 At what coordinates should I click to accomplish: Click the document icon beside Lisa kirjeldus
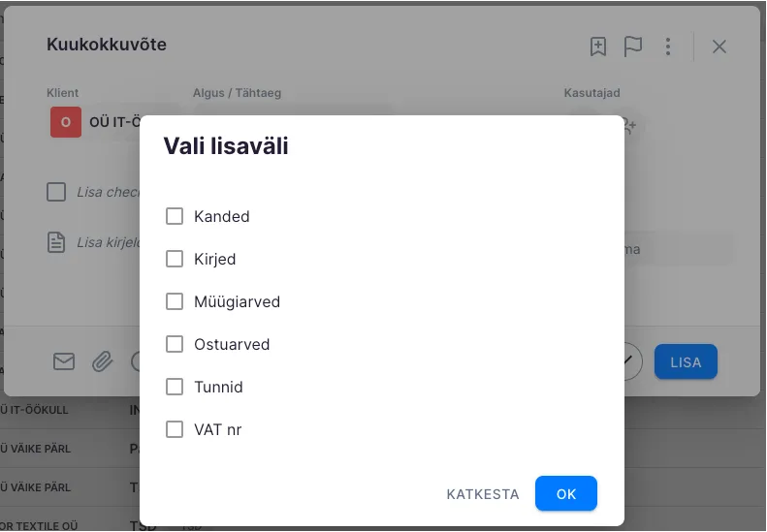pos(57,242)
